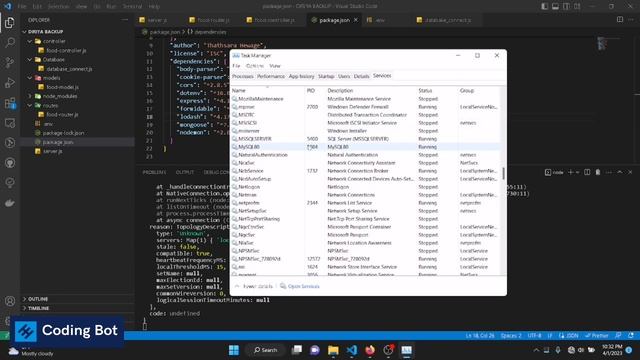Open the taskbar Search box

[266, 350]
